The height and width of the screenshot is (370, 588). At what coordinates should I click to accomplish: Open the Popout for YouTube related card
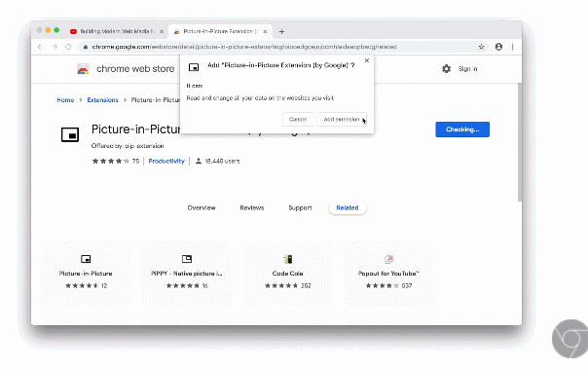(x=388, y=274)
